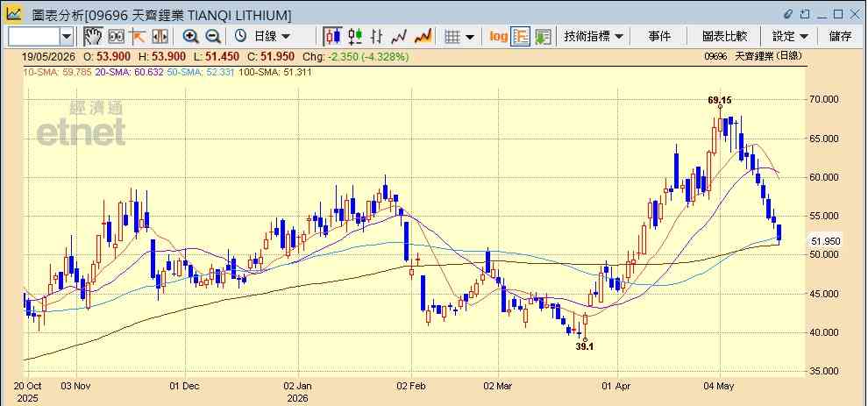The height and width of the screenshot is (406, 868).
Task: Select the hand pan tool
Action: [94, 37]
